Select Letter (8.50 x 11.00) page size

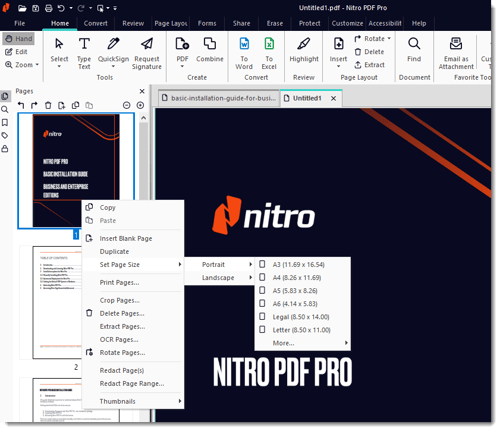coord(302,330)
